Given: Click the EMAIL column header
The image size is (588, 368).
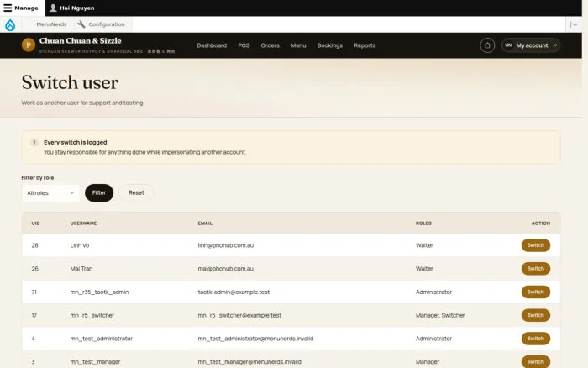Looking at the screenshot, I should 205,223.
